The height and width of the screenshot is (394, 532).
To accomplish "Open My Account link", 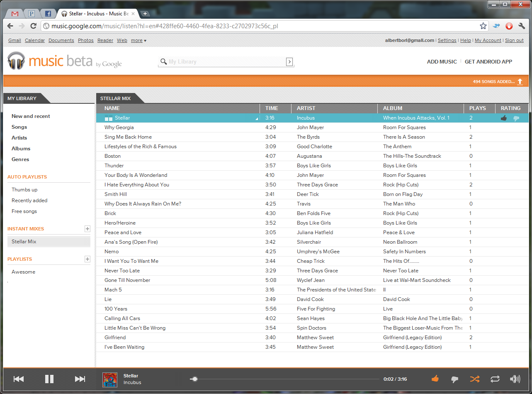I will [x=488, y=41].
